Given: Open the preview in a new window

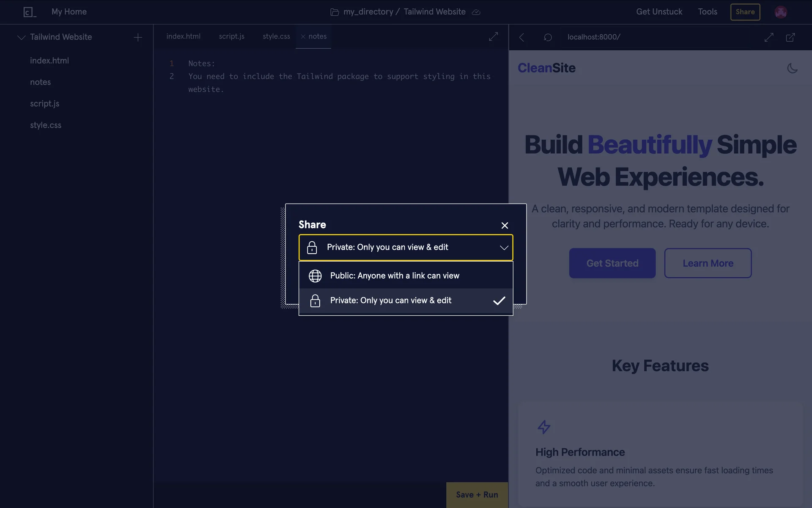Looking at the screenshot, I should coord(790,37).
